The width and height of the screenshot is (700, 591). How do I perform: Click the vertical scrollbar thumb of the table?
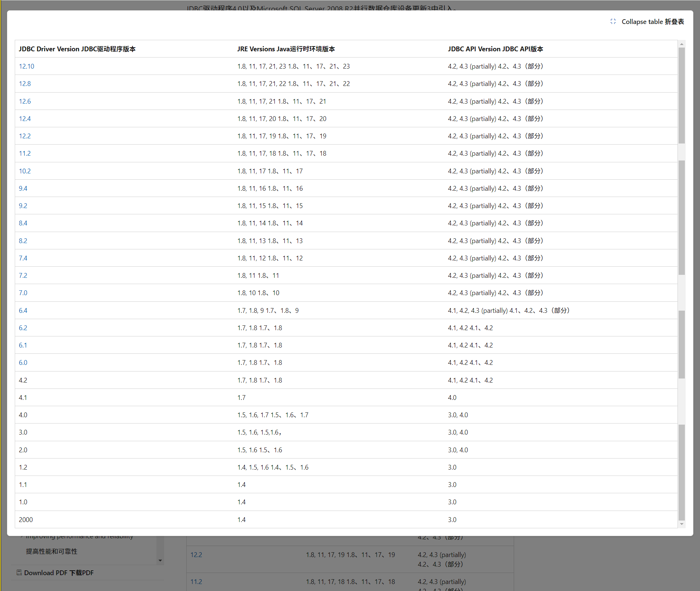pos(682,96)
